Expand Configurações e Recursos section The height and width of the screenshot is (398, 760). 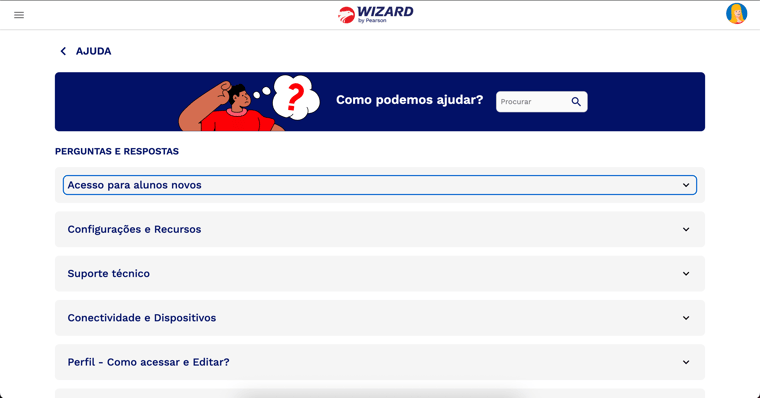[380, 229]
